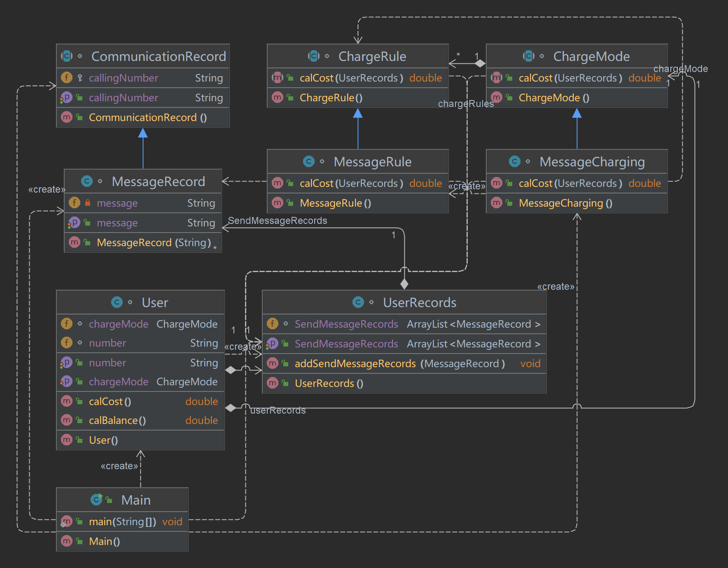Click the ChargeMode abstract class icon

pos(529,56)
